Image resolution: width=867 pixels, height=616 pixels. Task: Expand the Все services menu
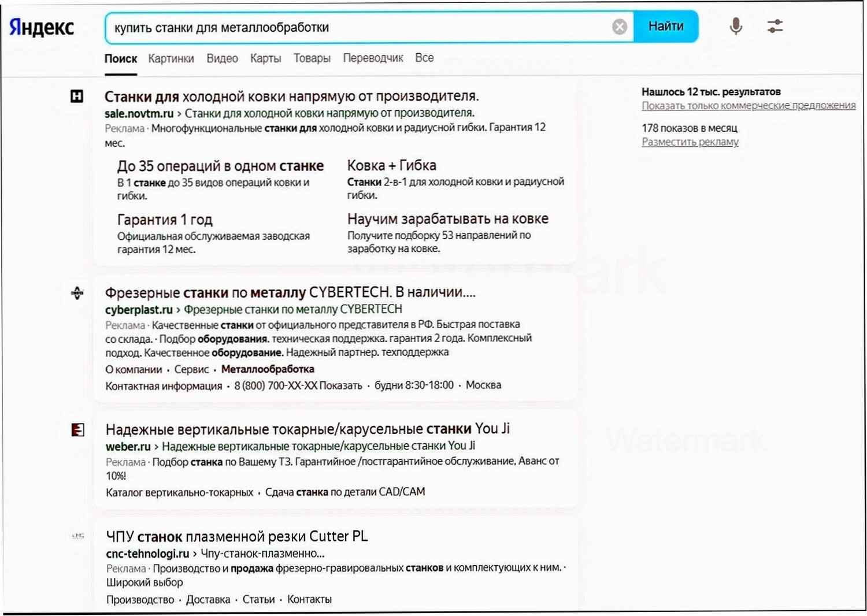point(425,58)
